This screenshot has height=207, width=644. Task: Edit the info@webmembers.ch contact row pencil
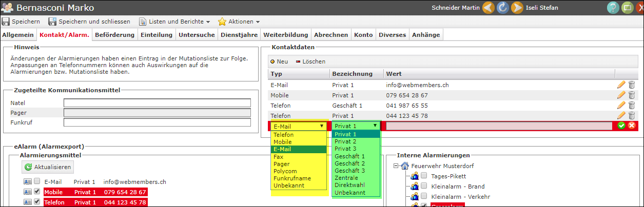tap(621, 85)
